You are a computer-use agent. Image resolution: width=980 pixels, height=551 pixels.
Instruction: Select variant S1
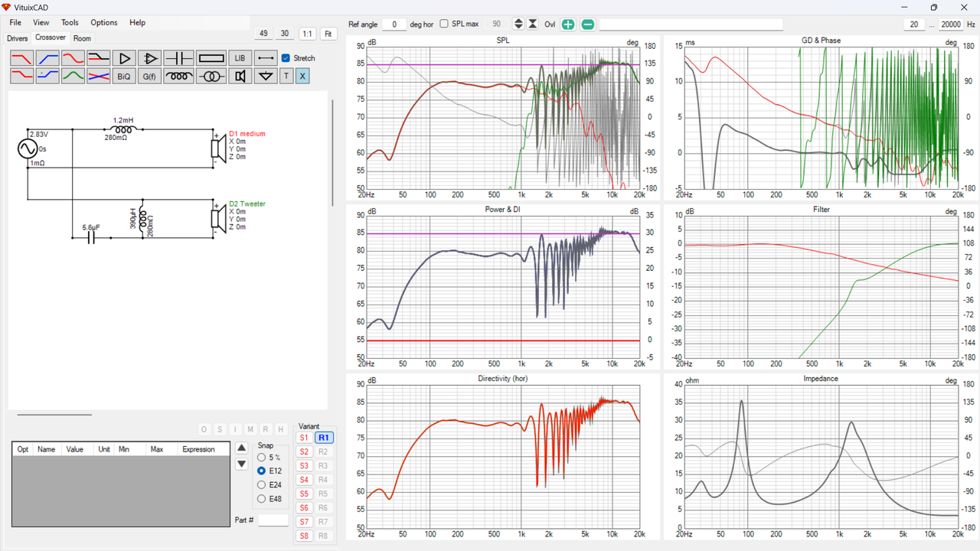click(x=304, y=438)
